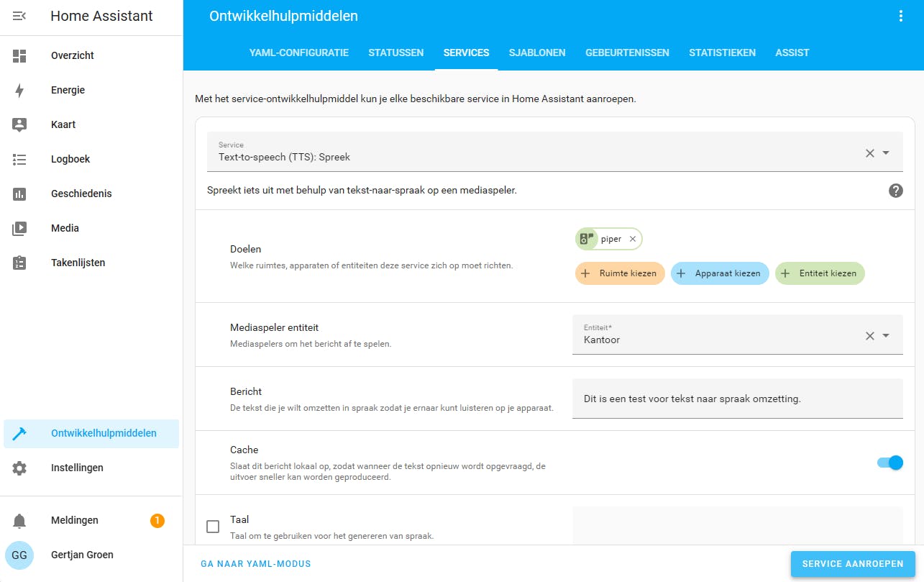
Task: Click the Meldingen bell icon
Action: pos(19,520)
